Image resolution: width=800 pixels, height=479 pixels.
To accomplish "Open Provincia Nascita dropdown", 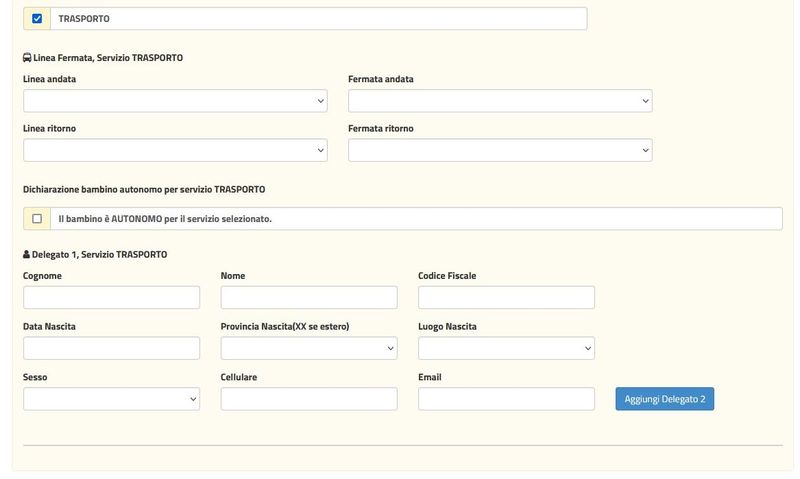I will pos(309,348).
